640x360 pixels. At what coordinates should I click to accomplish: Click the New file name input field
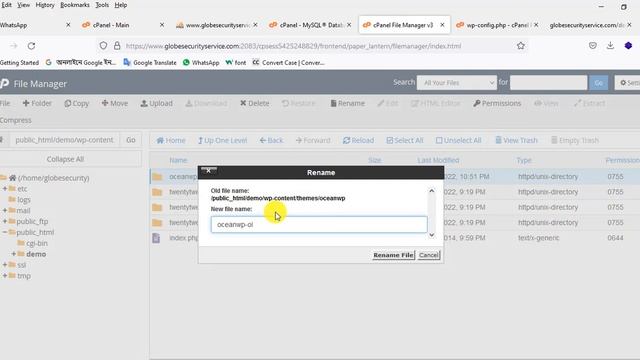pos(319,224)
